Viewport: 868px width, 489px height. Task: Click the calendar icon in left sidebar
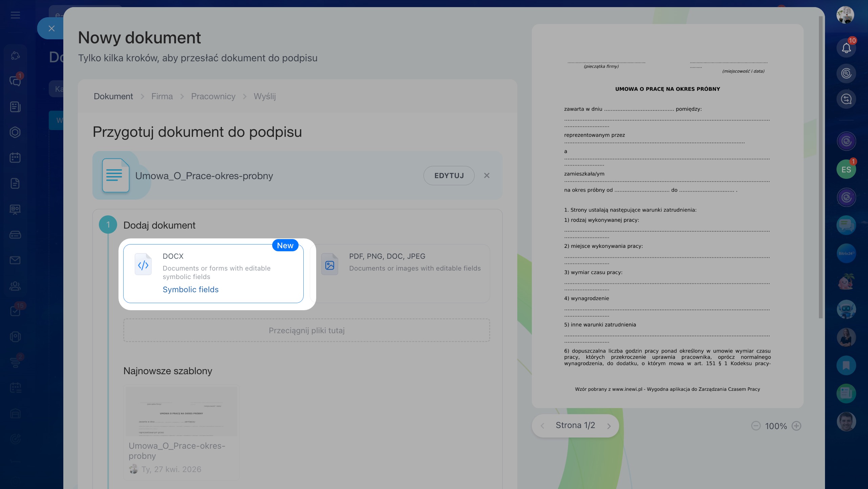click(15, 158)
